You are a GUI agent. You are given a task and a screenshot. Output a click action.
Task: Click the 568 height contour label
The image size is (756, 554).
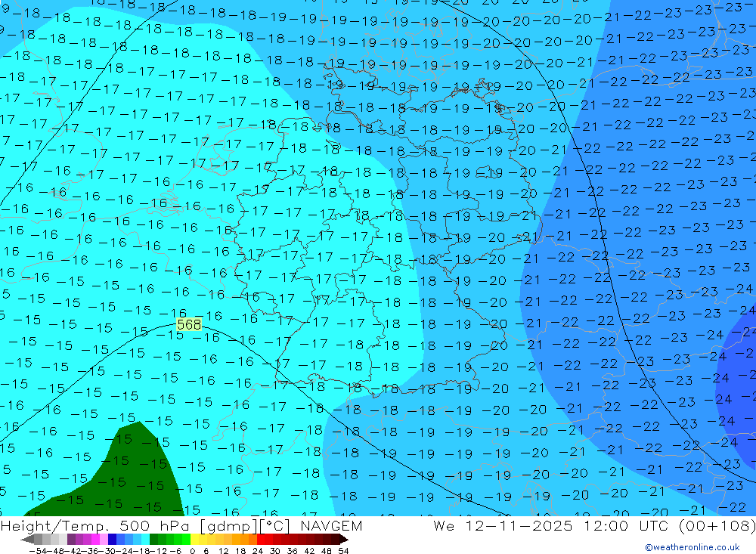pos(189,324)
